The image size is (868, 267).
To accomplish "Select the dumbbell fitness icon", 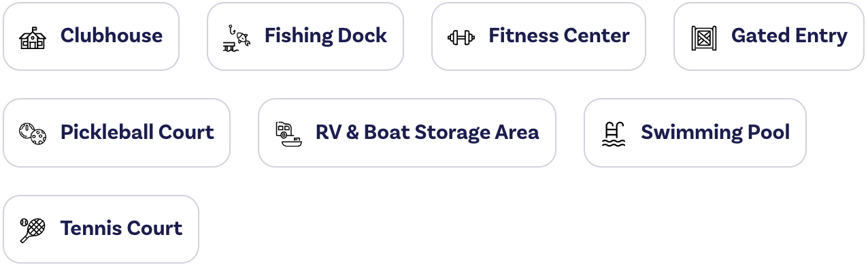I will pos(461,37).
